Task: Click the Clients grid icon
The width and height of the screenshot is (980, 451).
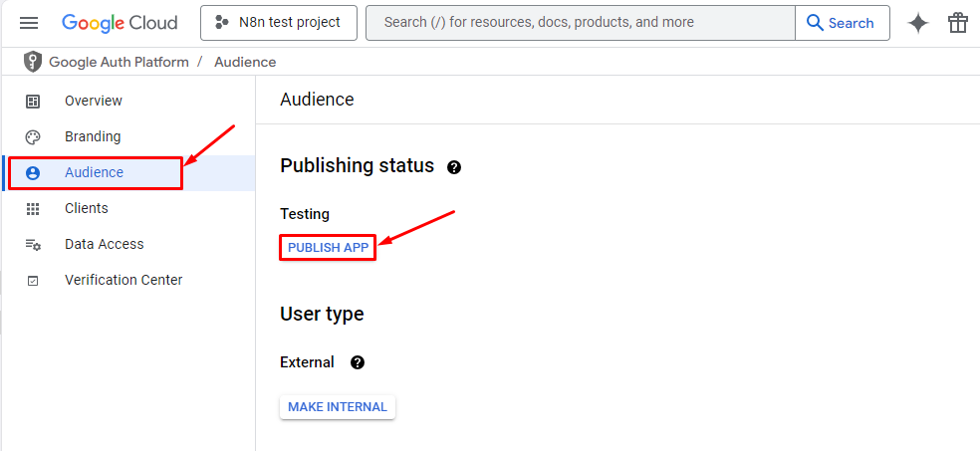Action: (33, 209)
